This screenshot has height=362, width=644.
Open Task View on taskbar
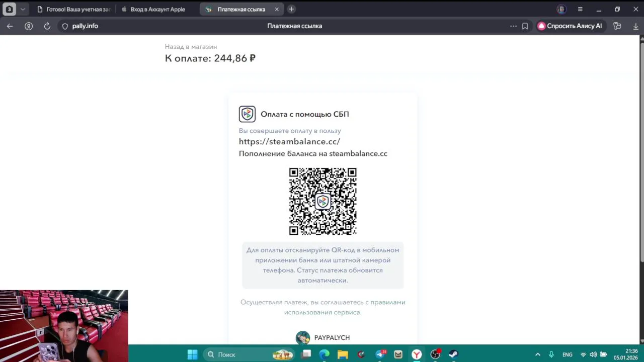coord(306,354)
